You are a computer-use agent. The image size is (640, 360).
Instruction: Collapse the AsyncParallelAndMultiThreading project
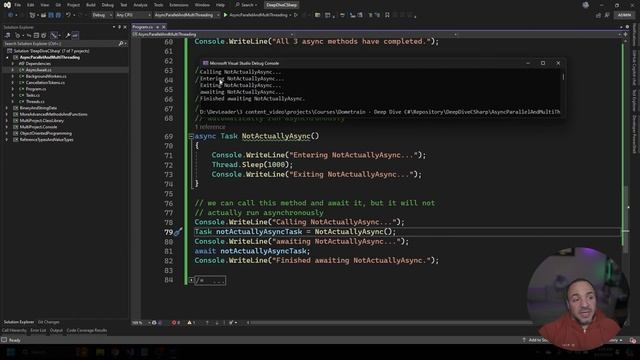[7, 58]
